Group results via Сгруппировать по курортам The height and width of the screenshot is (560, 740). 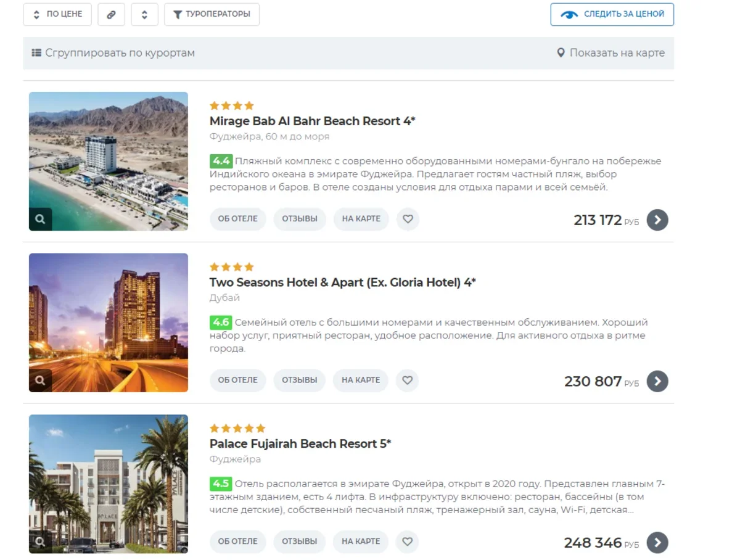[x=113, y=53]
